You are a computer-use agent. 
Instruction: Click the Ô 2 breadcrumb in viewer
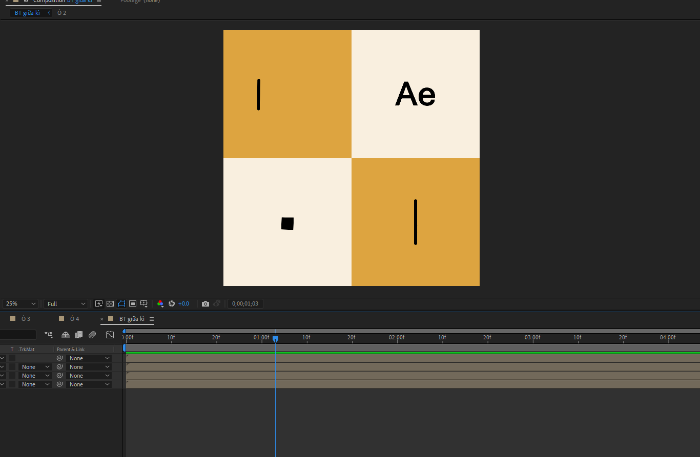pyautogui.click(x=62, y=13)
